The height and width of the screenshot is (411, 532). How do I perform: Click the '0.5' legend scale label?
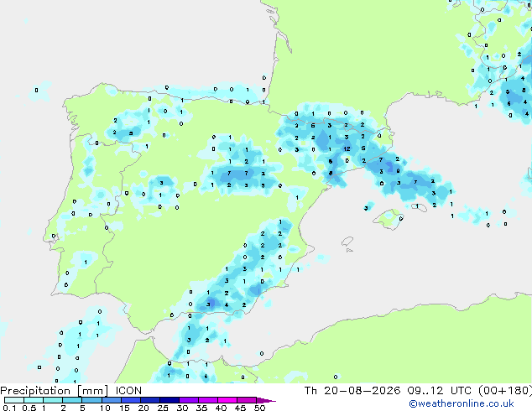tap(29, 408)
